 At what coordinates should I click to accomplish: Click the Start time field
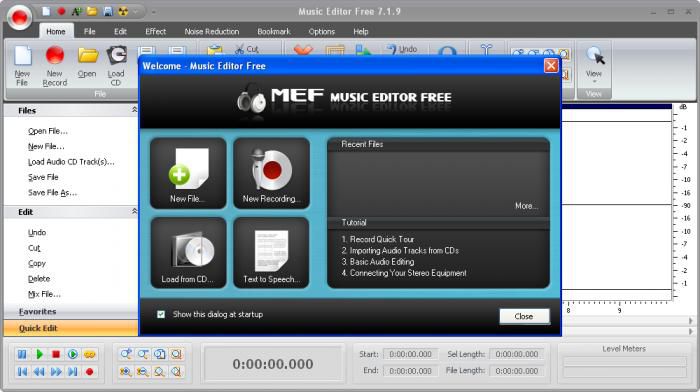[410, 354]
